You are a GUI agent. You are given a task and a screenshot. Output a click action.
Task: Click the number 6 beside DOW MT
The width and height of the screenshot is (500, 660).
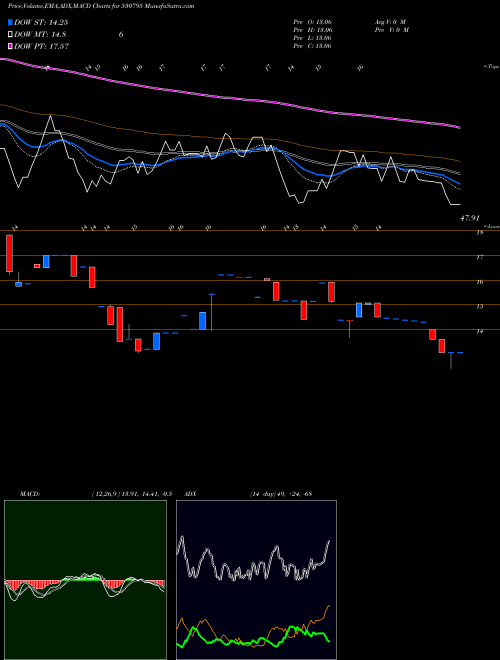tap(121, 35)
